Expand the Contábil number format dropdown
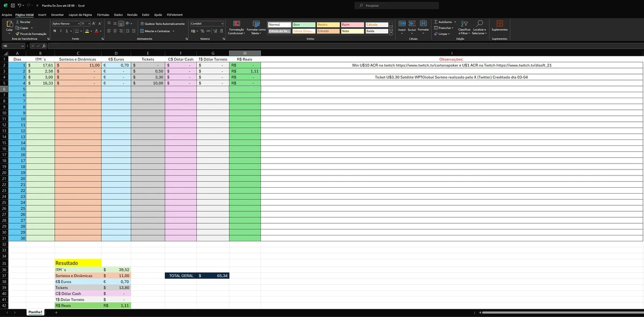The image size is (644, 317). [x=222, y=24]
